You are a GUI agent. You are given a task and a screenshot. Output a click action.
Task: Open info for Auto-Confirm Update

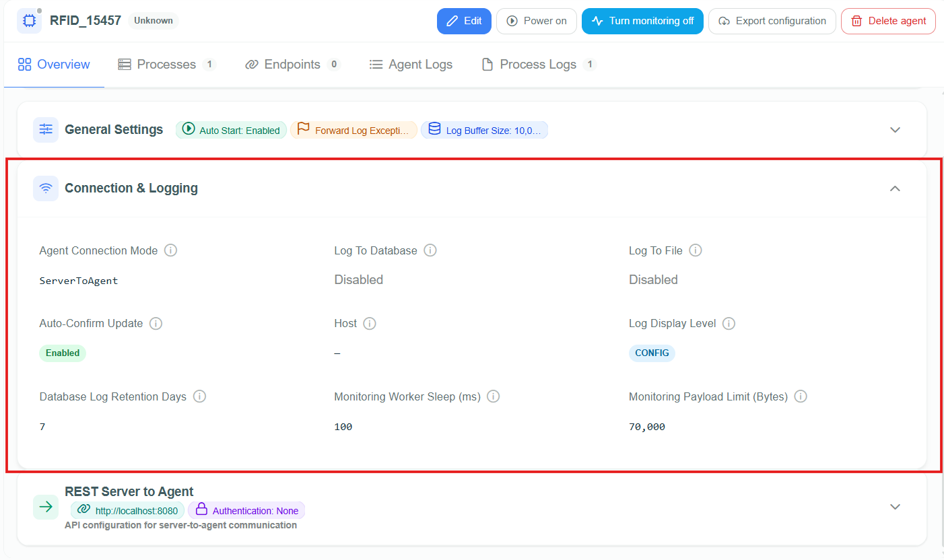156,323
